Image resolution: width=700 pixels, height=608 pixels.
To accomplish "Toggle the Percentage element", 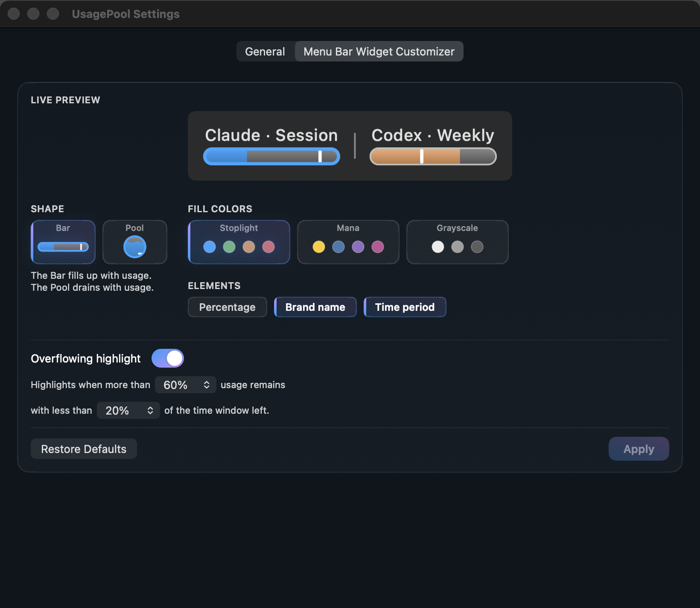I will tap(227, 307).
